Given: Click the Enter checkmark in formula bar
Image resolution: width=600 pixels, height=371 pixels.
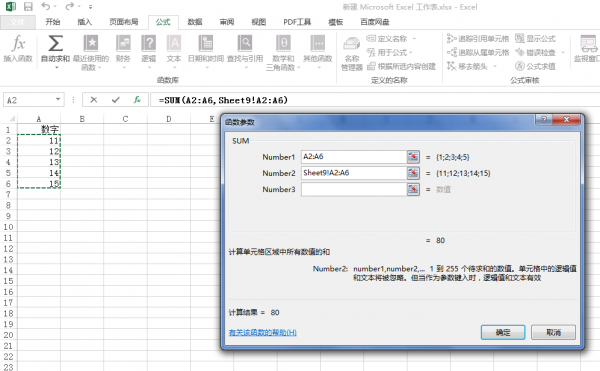Looking at the screenshot, I should (116, 100).
